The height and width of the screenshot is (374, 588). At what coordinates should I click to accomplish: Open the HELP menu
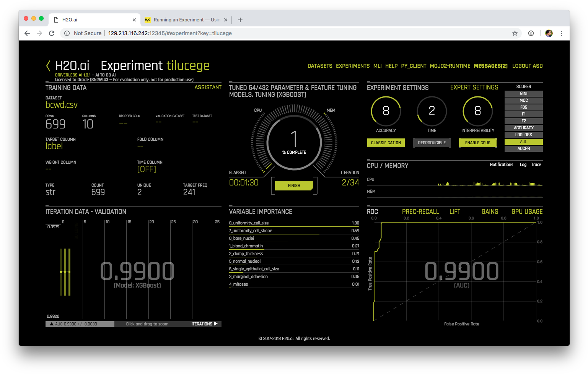(x=391, y=66)
